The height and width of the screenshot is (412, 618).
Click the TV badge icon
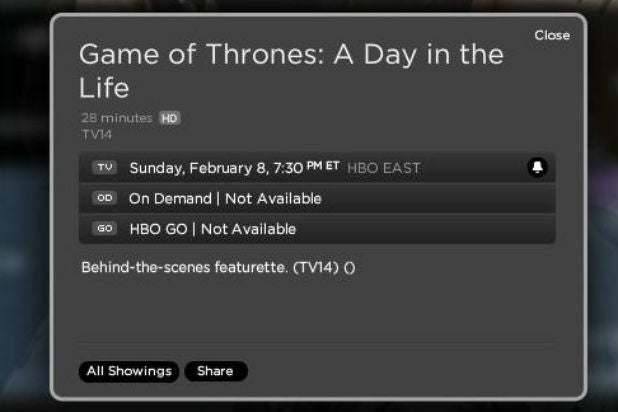(105, 168)
